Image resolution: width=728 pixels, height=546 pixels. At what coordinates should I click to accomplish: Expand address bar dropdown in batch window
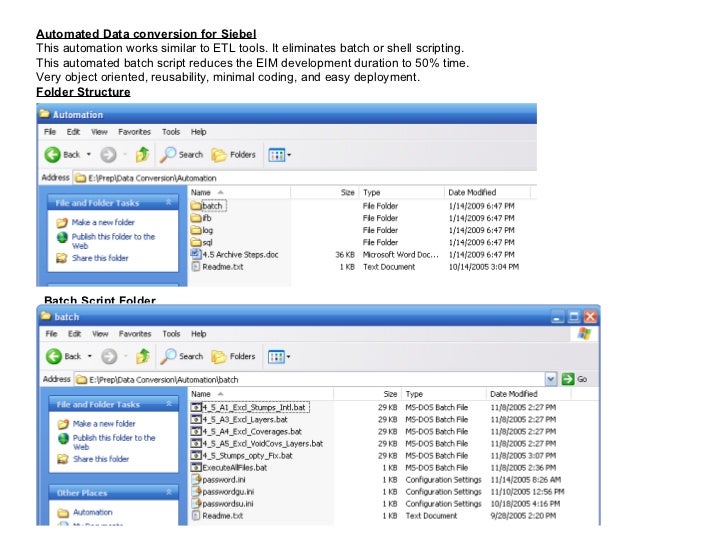(551, 379)
